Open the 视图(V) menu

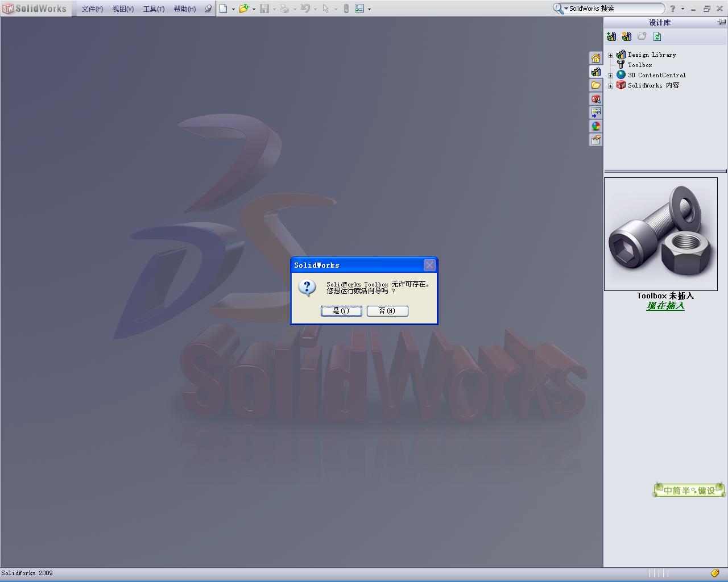(x=123, y=9)
